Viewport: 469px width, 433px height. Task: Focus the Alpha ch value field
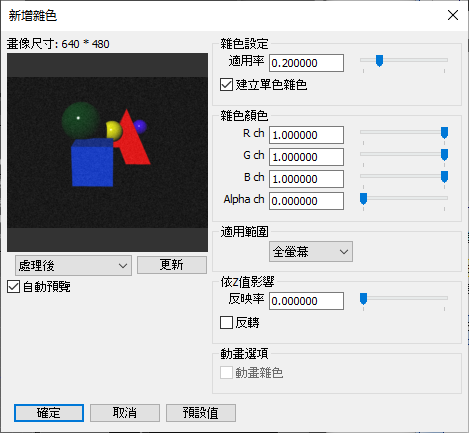(x=306, y=201)
